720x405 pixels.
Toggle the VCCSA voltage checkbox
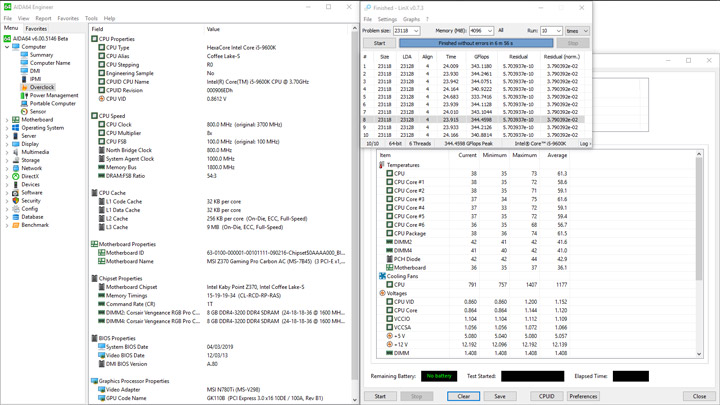click(389, 327)
